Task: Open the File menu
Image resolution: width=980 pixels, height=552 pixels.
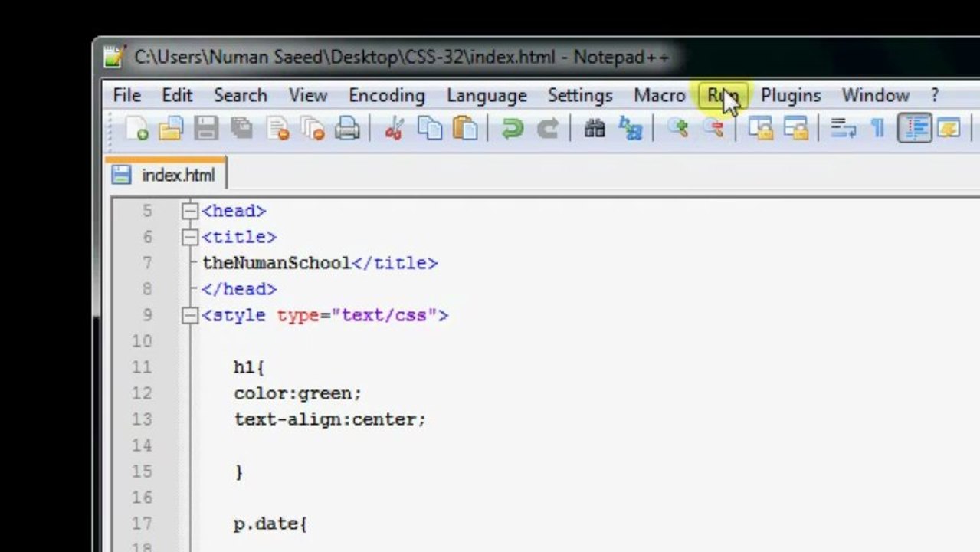Action: 127,95
